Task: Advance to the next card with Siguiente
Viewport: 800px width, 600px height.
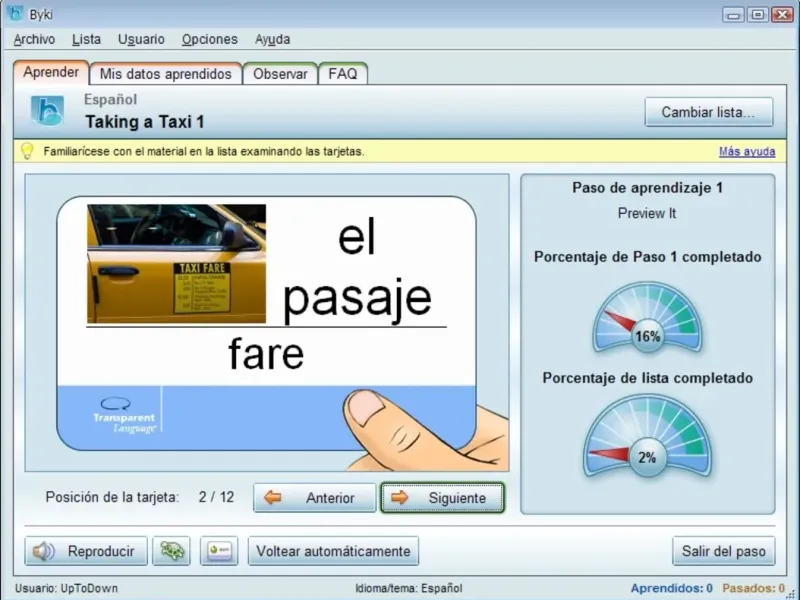Action: pyautogui.click(x=442, y=497)
